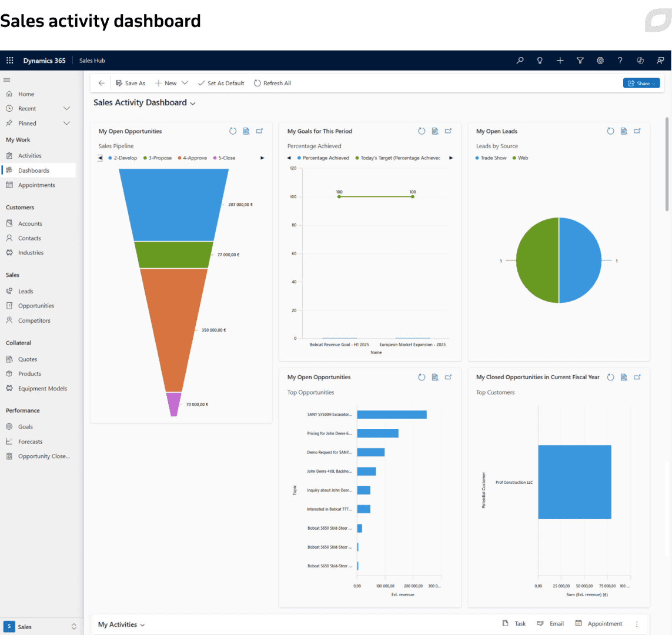672x635 pixels.
Task: Refresh the My Open Leads chart
Action: (x=611, y=131)
